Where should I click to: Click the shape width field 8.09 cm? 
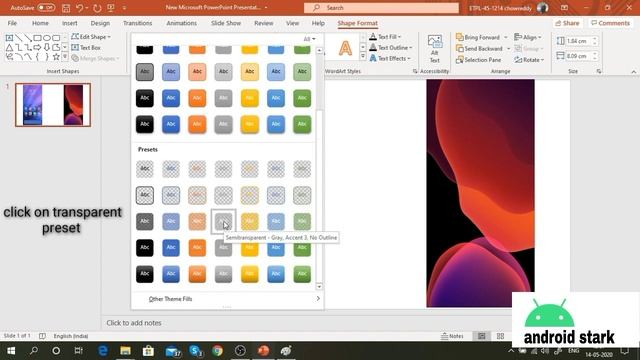577,56
